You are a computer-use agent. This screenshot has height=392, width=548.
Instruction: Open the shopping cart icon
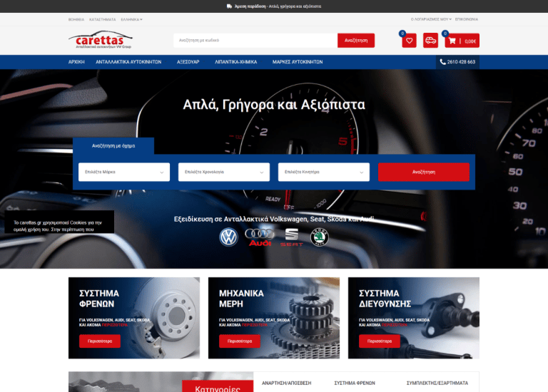coord(452,41)
